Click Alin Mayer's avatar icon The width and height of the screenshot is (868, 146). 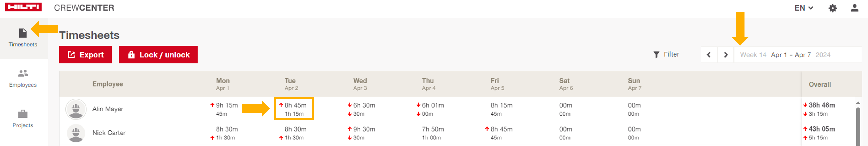pyautogui.click(x=76, y=109)
